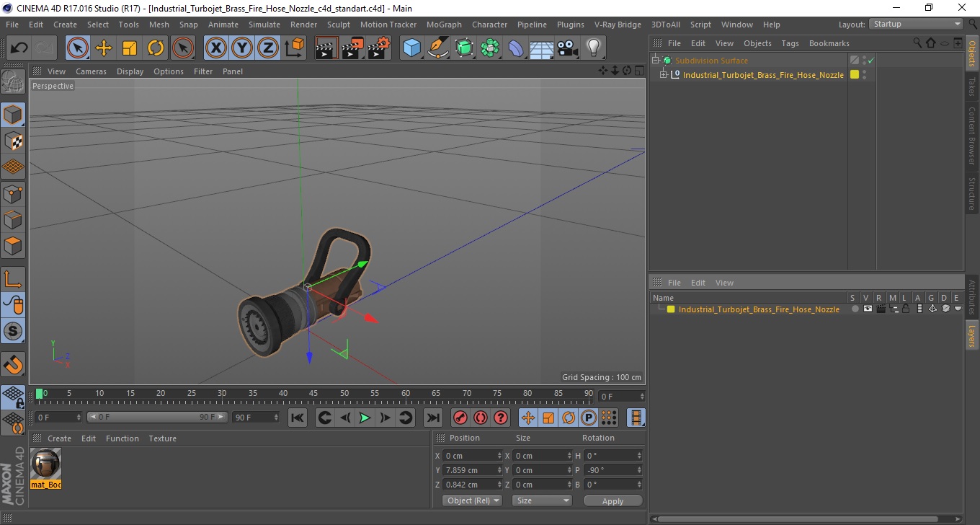Open the MoGraph menu
980x525 pixels.
(444, 25)
